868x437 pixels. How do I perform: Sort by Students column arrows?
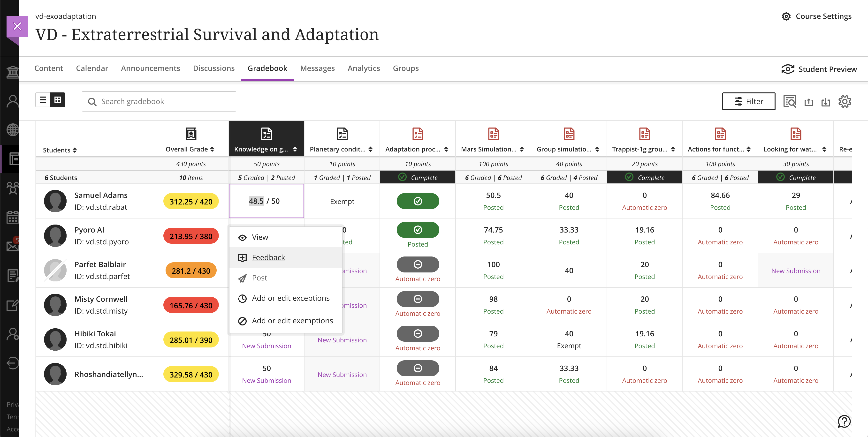tap(75, 150)
